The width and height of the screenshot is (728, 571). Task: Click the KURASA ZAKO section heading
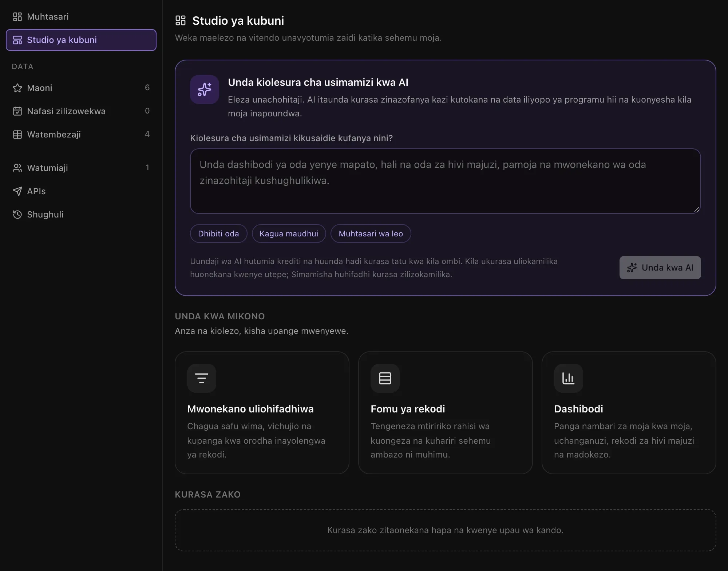pos(208,495)
